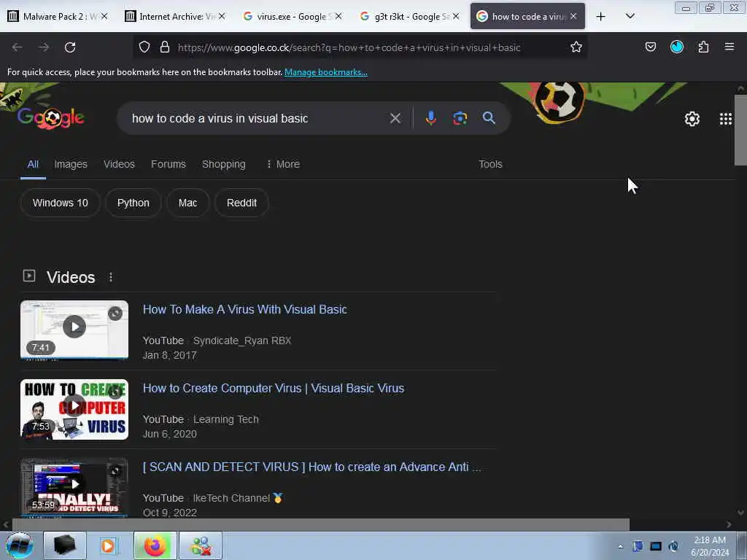Screen dimensions: 747x560
Task: Switch to Internet Archive tab
Action: tap(175, 16)
